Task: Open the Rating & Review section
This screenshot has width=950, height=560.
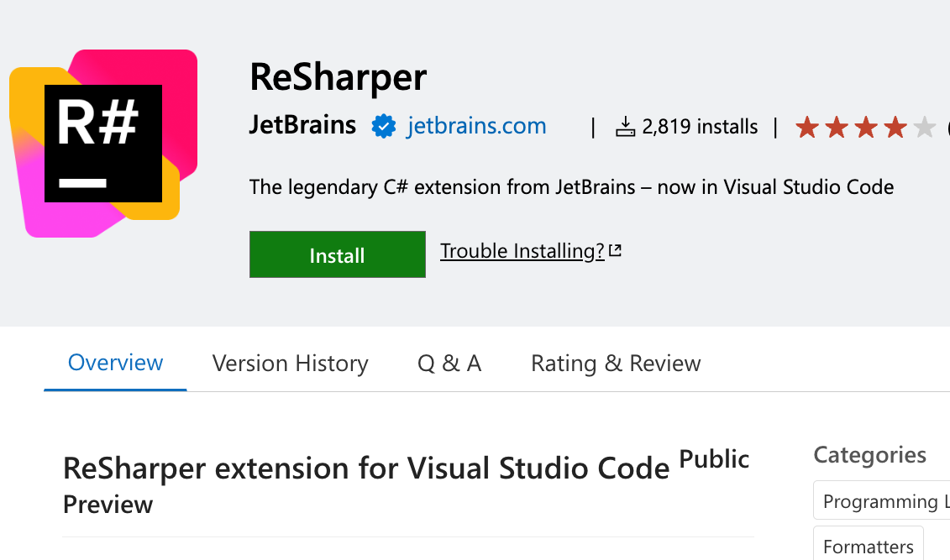Action: (x=615, y=363)
